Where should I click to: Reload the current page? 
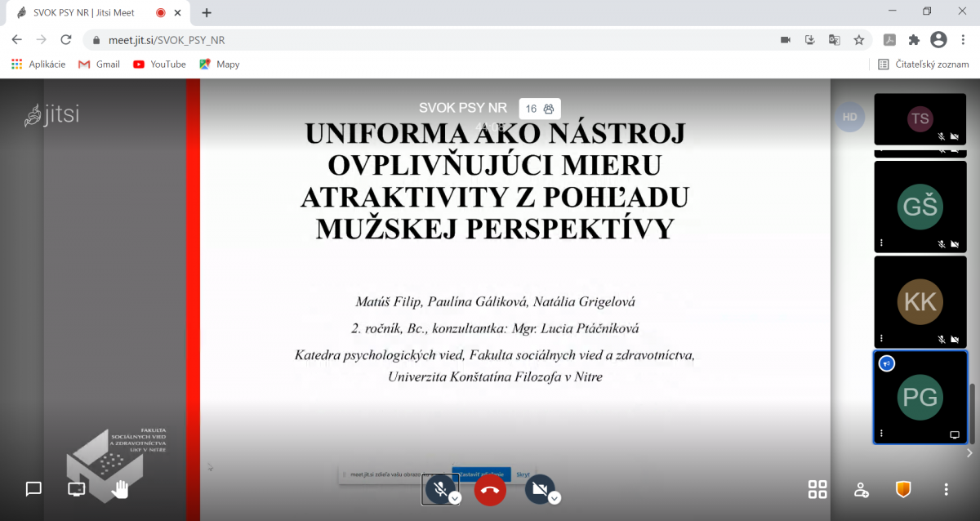66,39
